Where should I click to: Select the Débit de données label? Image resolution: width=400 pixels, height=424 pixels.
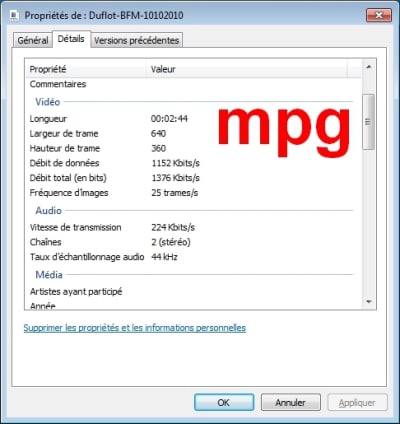click(64, 163)
